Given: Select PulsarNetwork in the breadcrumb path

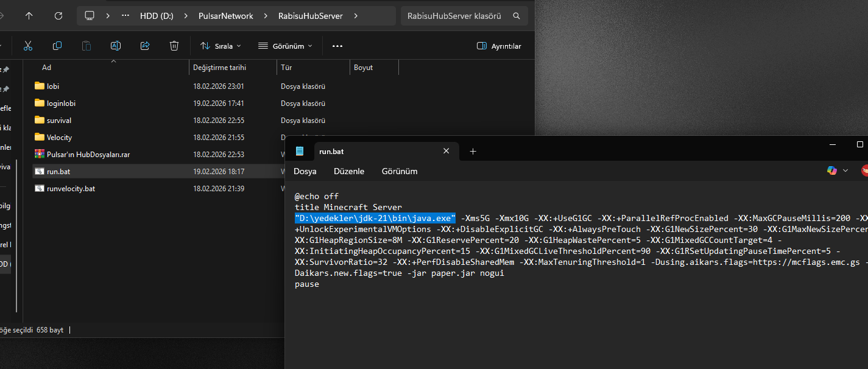Looking at the screenshot, I should 226,16.
